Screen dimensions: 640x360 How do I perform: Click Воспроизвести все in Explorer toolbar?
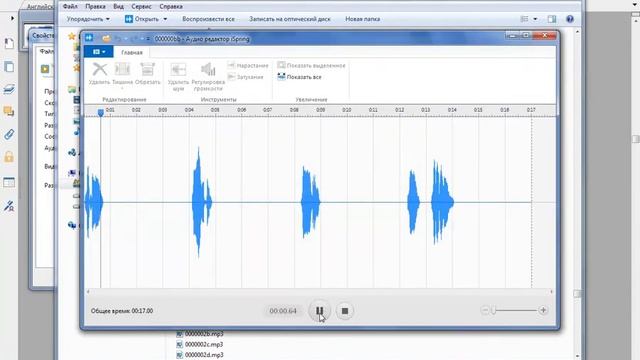tap(208, 19)
